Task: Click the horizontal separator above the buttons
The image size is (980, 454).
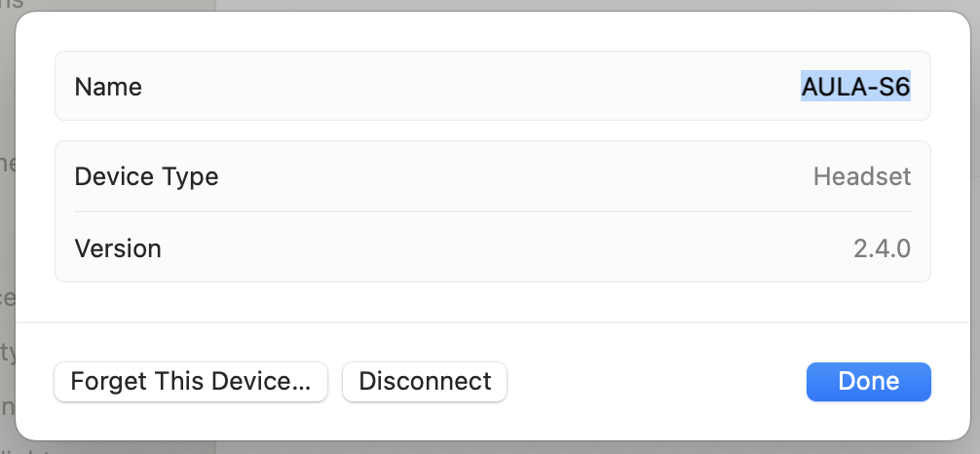Action: click(x=492, y=322)
